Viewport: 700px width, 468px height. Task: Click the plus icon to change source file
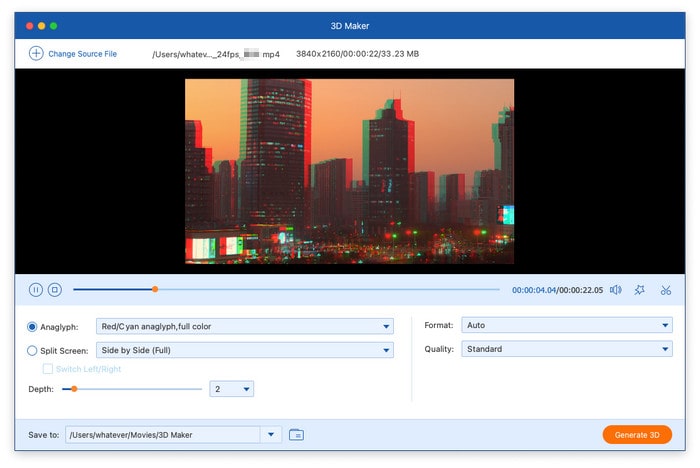pos(36,53)
